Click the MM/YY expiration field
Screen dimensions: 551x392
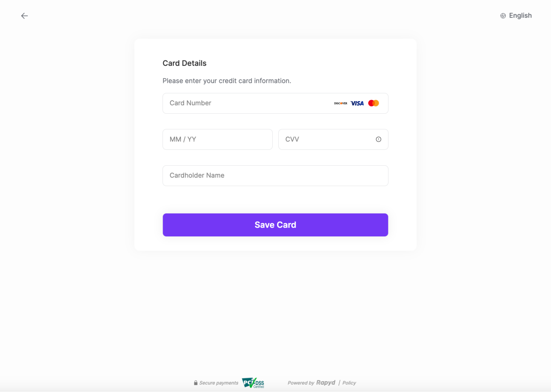coord(217,139)
